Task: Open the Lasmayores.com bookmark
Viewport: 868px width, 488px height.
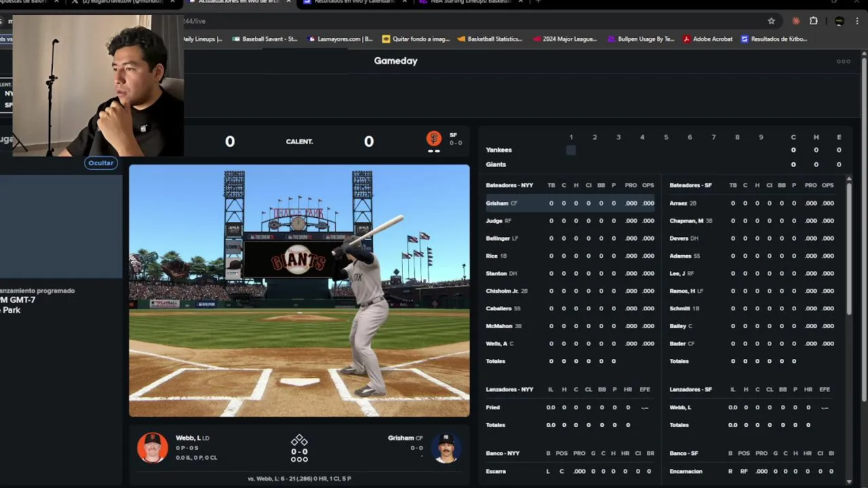Action: tap(339, 39)
